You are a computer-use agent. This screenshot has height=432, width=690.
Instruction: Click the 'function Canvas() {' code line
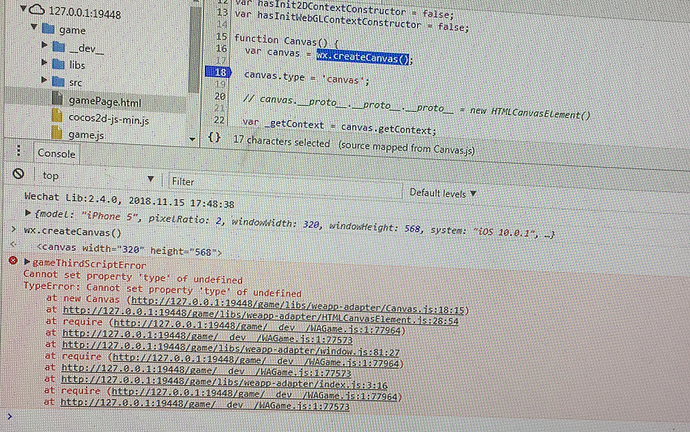286,41
